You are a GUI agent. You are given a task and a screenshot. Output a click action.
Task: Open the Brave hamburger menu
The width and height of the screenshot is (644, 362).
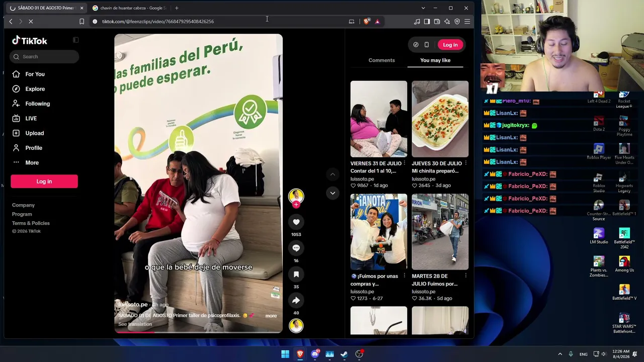point(467,21)
